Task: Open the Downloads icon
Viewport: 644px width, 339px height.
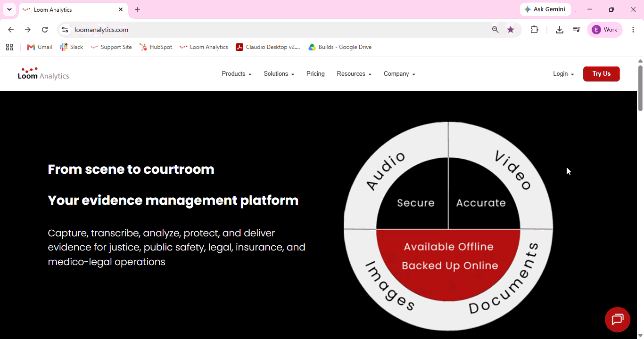Action: pyautogui.click(x=560, y=30)
